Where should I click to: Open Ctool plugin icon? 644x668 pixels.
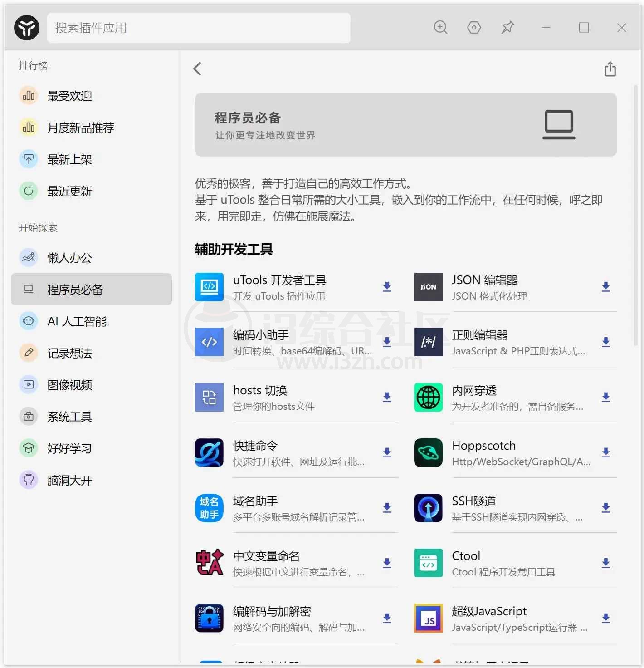click(x=428, y=563)
